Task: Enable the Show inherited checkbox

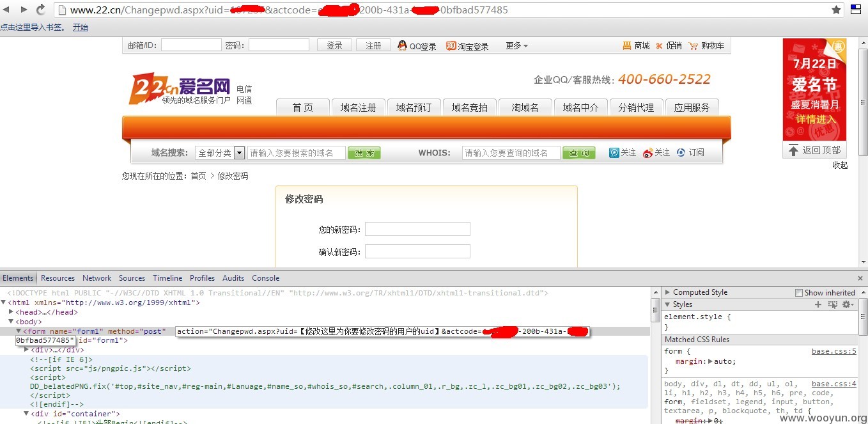Action: click(799, 293)
